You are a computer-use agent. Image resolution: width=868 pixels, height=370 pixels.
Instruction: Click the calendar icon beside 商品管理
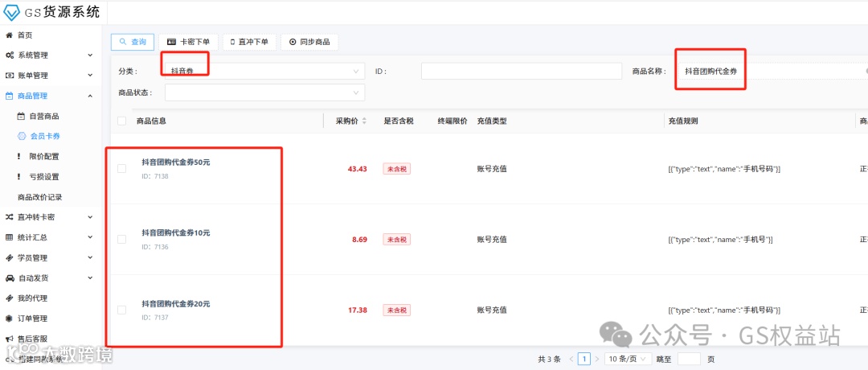pos(10,96)
